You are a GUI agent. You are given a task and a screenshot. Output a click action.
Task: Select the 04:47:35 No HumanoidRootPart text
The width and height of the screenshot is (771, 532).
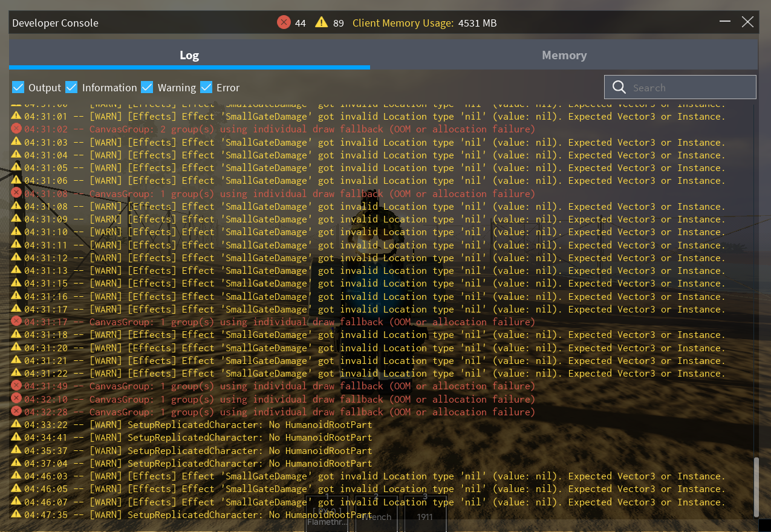coord(198,514)
